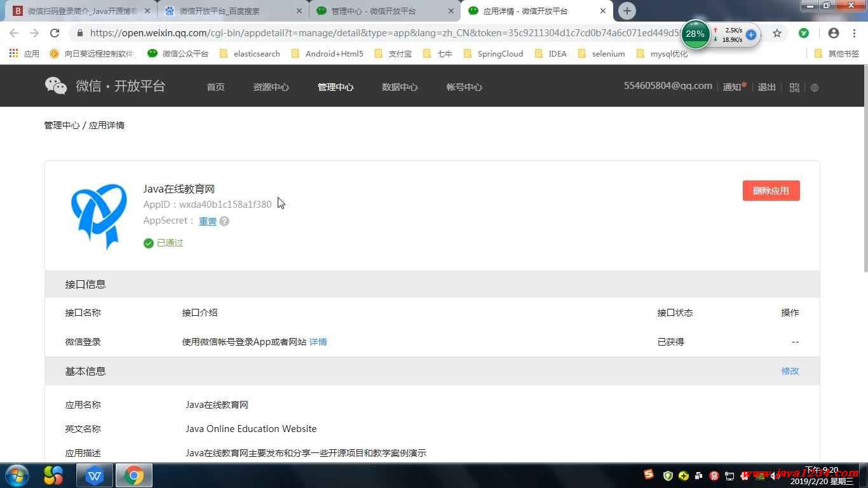Click the account email 554605804@qq.com
The height and width of the screenshot is (488, 868).
click(668, 86)
